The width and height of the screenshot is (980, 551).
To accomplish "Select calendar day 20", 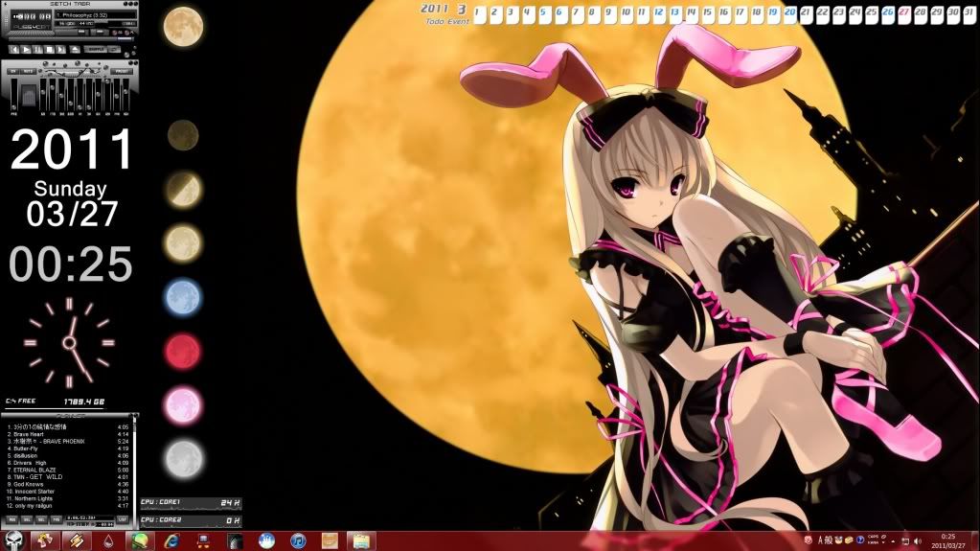I will pos(790,14).
